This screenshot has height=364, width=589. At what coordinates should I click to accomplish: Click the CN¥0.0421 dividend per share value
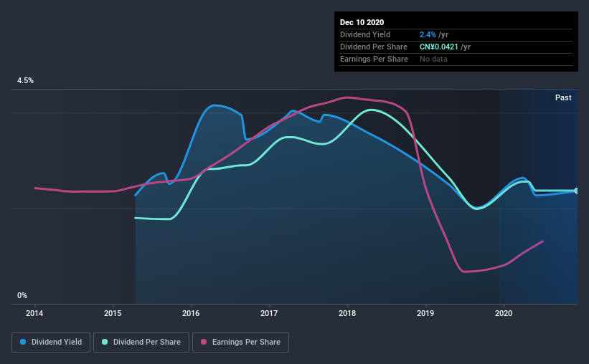point(439,47)
